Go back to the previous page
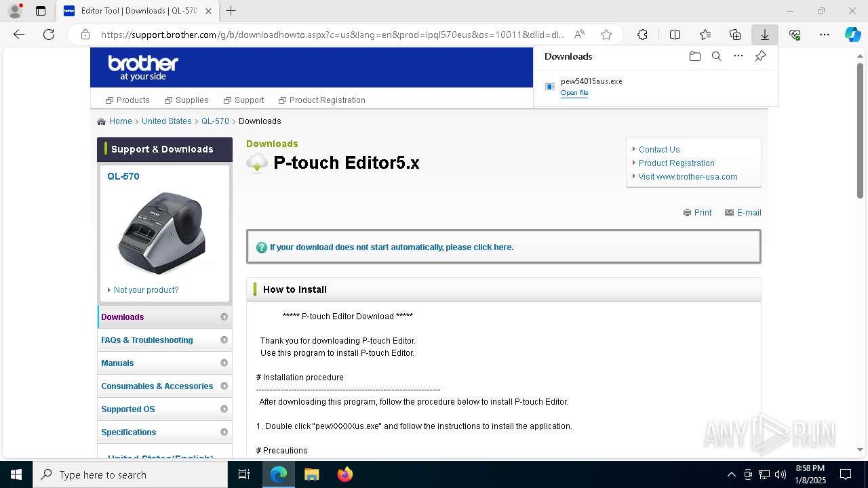This screenshot has height=488, width=868. (19, 35)
